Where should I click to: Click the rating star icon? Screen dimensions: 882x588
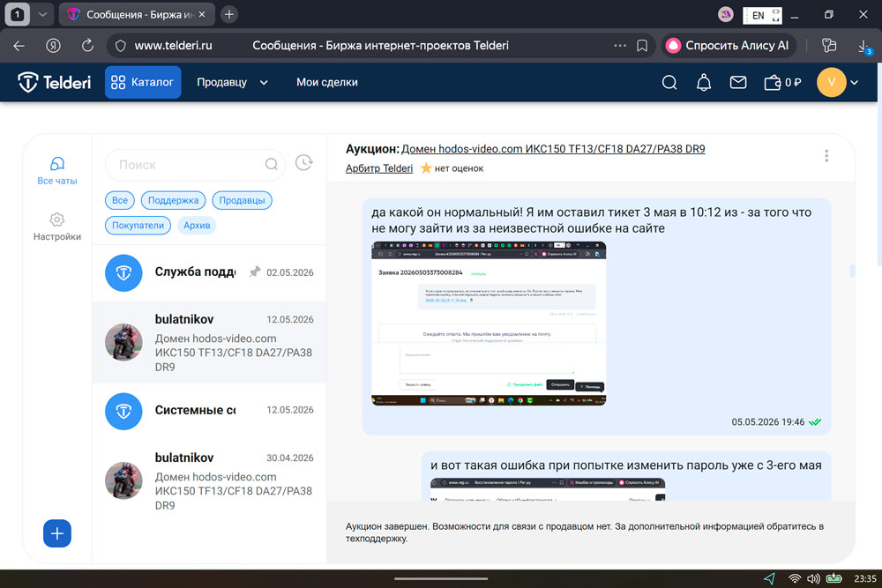coord(426,167)
